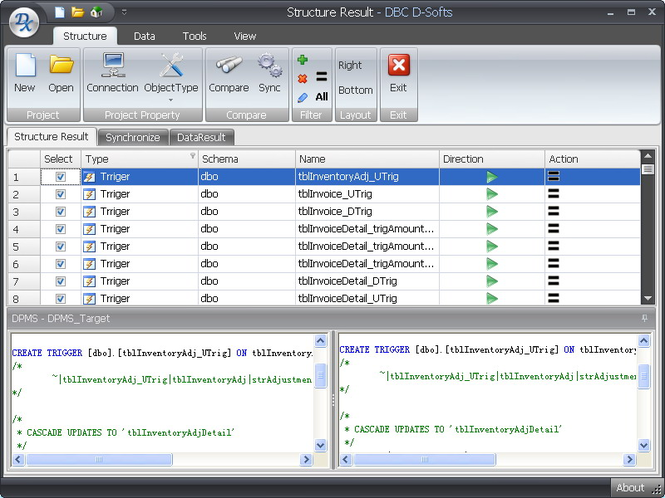Click the action equals icon for tblInventoryAdj_UTrig
665x498 pixels.
pos(553,176)
